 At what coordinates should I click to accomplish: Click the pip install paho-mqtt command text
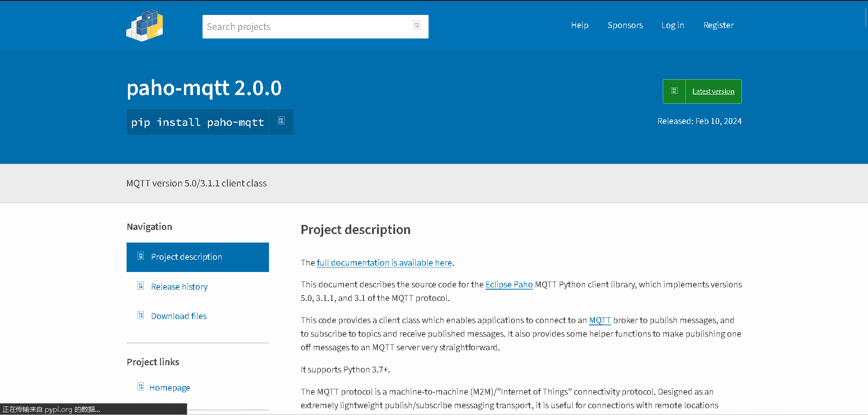pos(198,122)
